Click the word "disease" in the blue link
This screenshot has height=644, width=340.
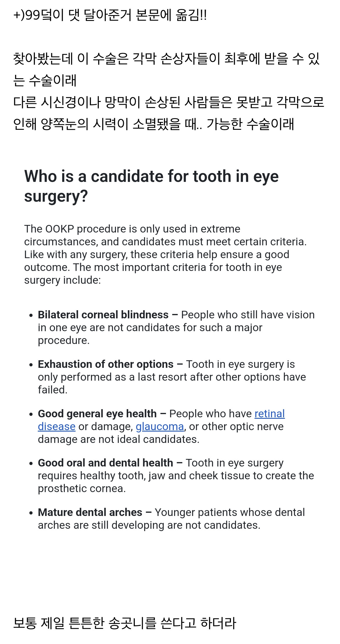tap(57, 427)
